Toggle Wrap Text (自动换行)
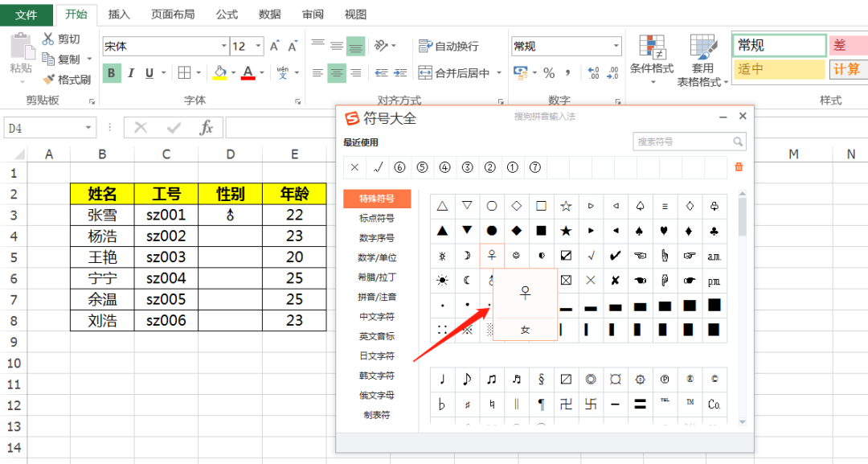868x464 pixels. click(x=448, y=46)
